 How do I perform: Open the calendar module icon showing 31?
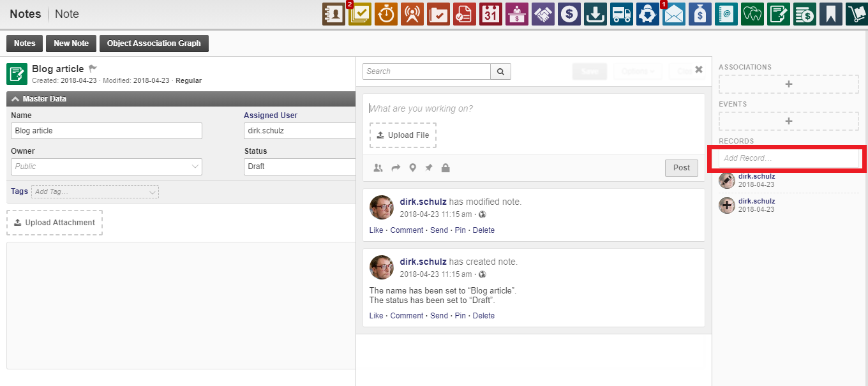(x=491, y=14)
